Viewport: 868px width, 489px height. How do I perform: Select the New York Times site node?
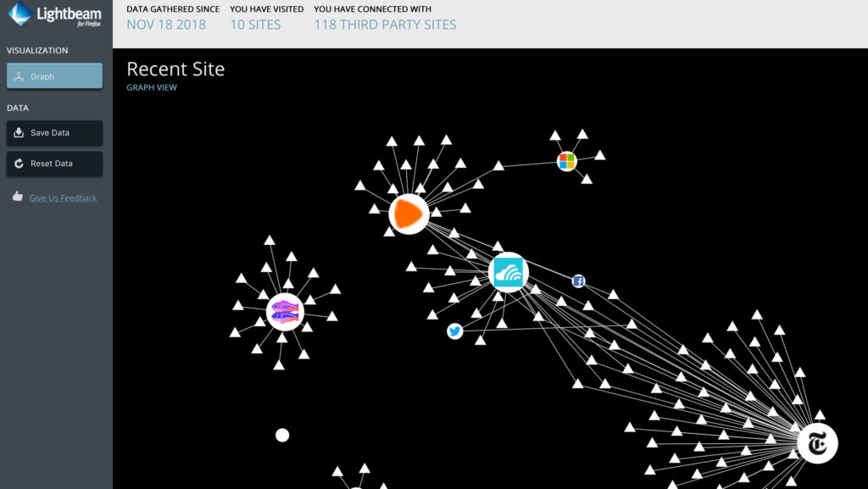point(817,443)
